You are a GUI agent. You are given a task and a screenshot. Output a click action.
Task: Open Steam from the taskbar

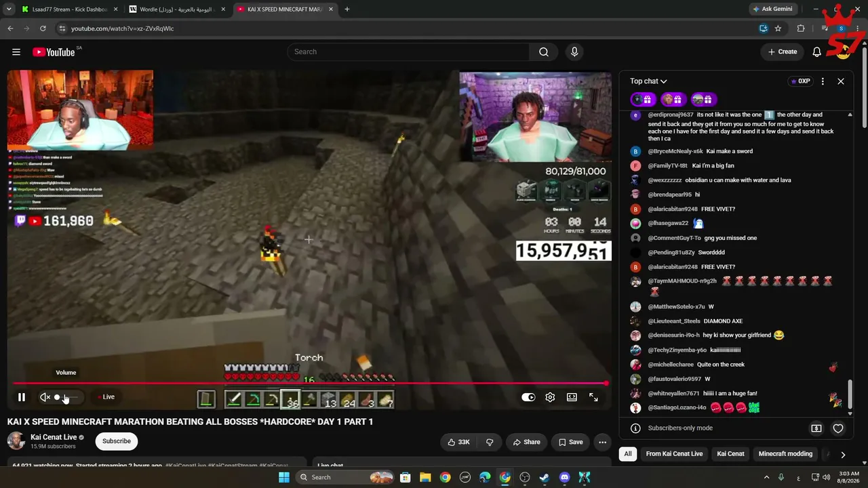pos(545,477)
